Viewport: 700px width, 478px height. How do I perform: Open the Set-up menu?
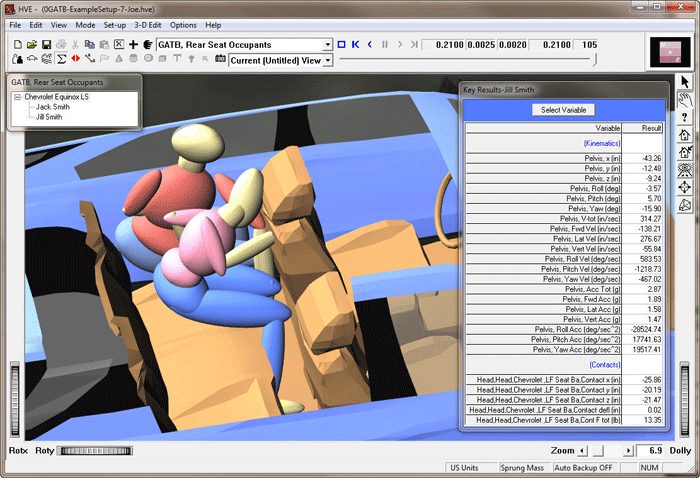[115, 24]
